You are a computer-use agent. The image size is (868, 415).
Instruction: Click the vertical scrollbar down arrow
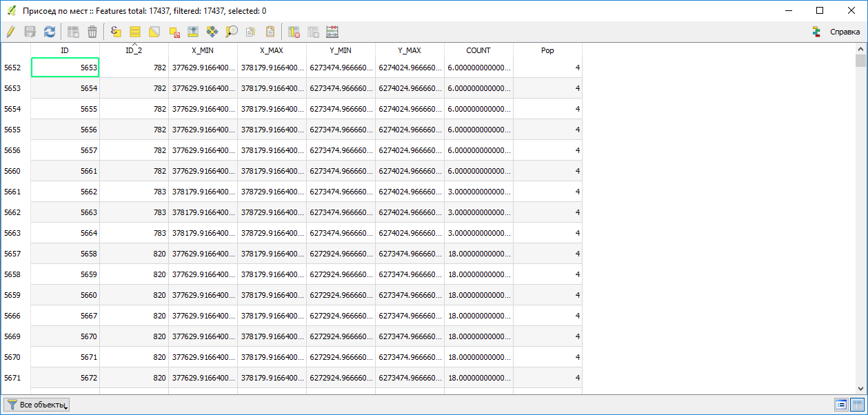860,389
